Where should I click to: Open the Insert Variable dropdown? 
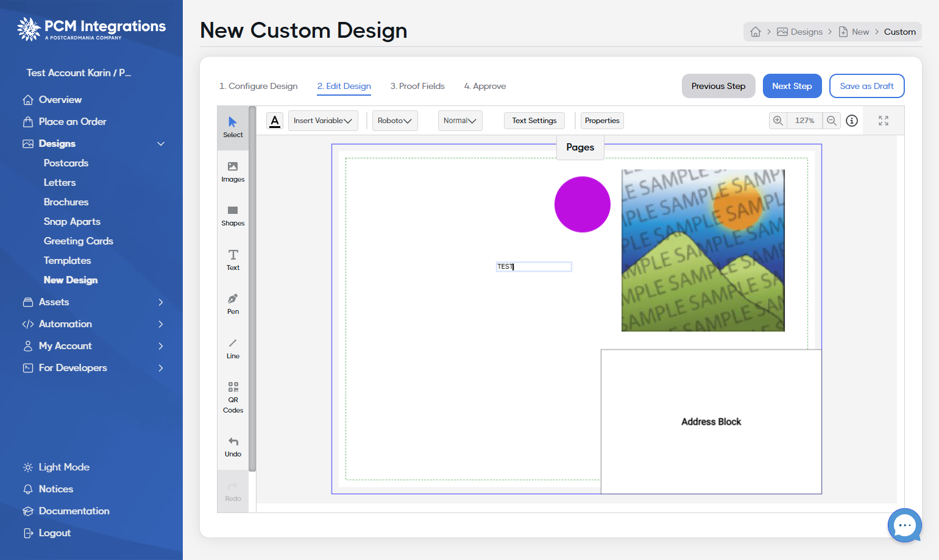pyautogui.click(x=323, y=121)
